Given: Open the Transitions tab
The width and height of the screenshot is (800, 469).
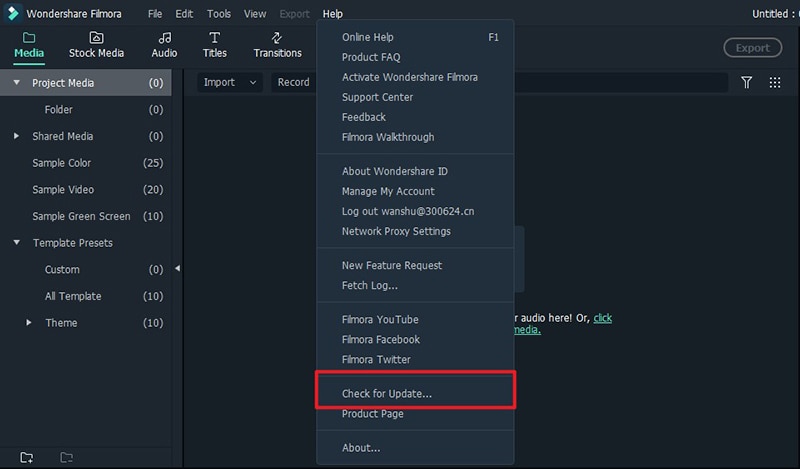Looking at the screenshot, I should point(278,45).
